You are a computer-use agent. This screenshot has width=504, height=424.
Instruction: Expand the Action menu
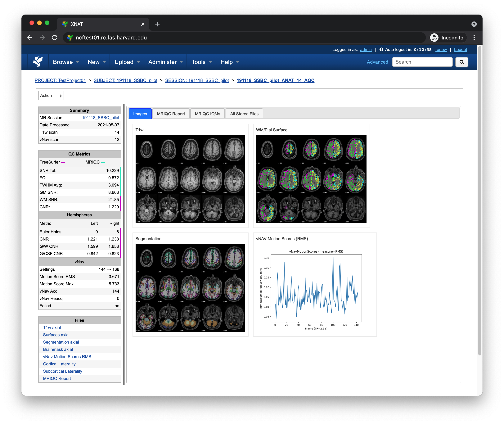coord(51,95)
